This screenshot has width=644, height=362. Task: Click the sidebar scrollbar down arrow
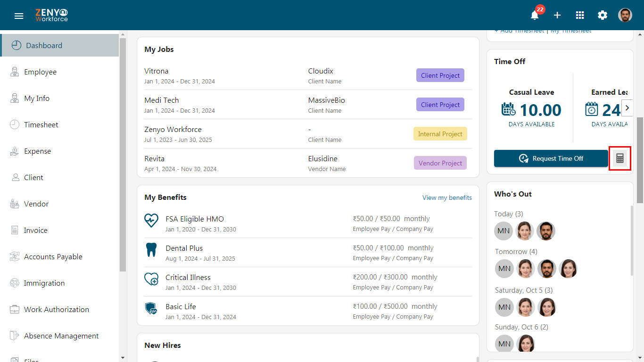click(x=123, y=358)
